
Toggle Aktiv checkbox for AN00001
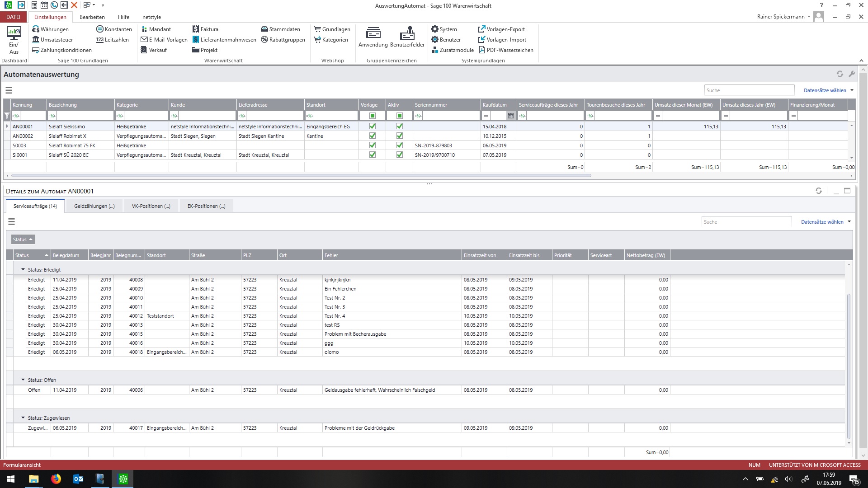point(400,127)
